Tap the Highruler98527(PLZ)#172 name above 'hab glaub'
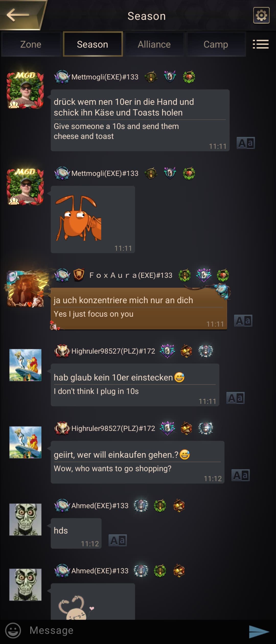The image size is (276, 644). click(x=113, y=351)
